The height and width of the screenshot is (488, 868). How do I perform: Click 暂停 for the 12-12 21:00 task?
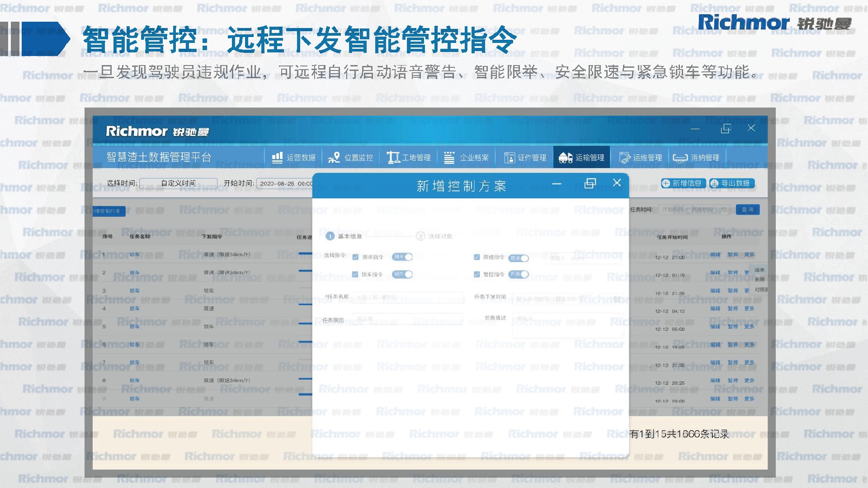point(733,254)
